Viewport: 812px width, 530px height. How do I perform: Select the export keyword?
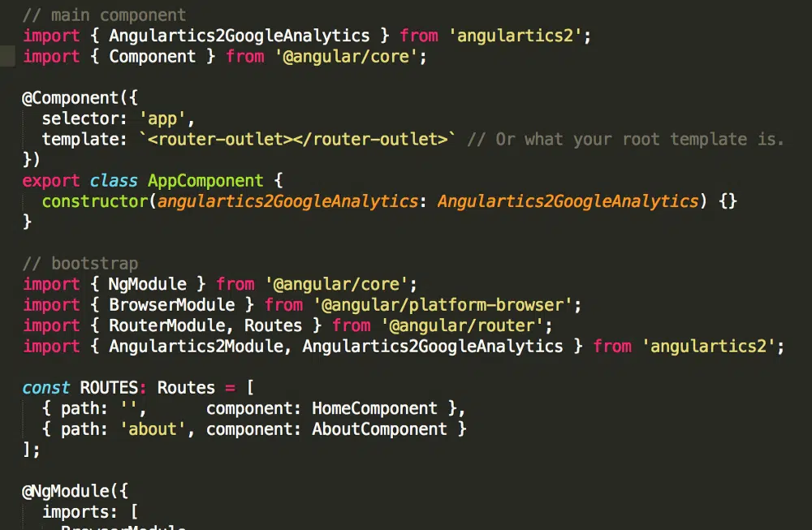tap(51, 181)
